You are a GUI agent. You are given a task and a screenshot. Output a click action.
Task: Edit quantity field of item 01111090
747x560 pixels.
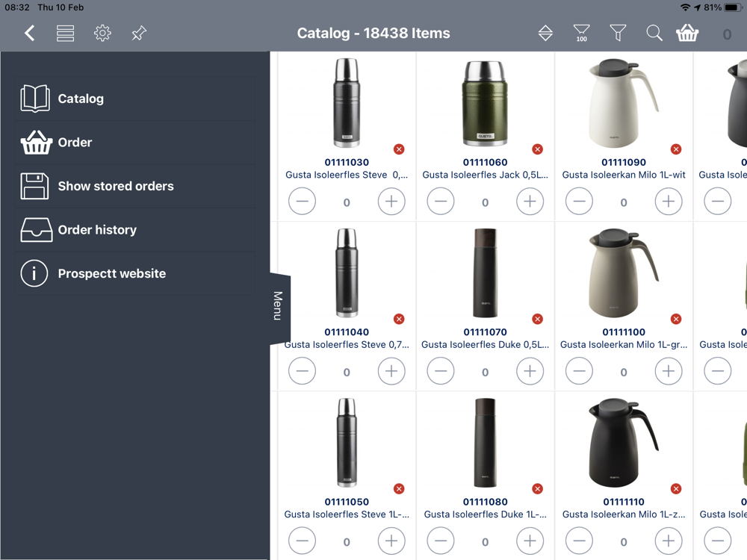click(624, 202)
